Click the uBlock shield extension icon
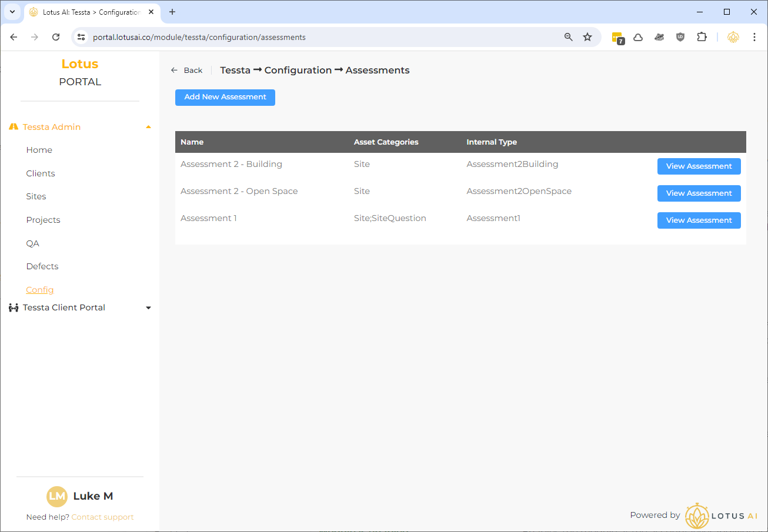 tap(680, 37)
